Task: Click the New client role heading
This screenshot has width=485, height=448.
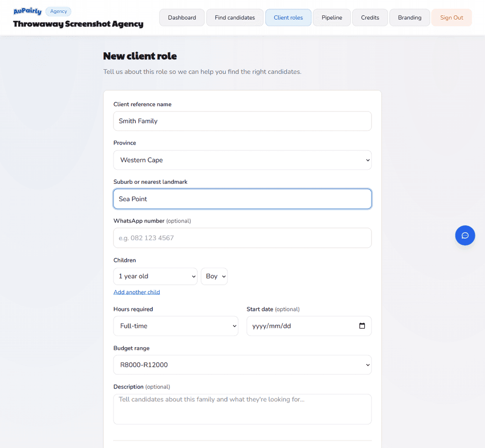Action: point(140,56)
